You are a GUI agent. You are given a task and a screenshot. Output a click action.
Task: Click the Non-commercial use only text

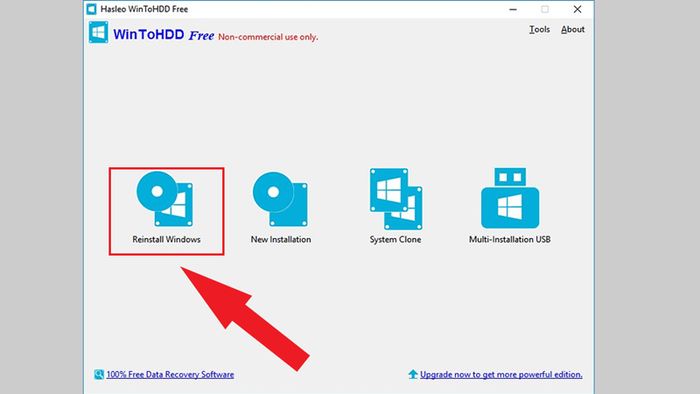pyautogui.click(x=268, y=37)
